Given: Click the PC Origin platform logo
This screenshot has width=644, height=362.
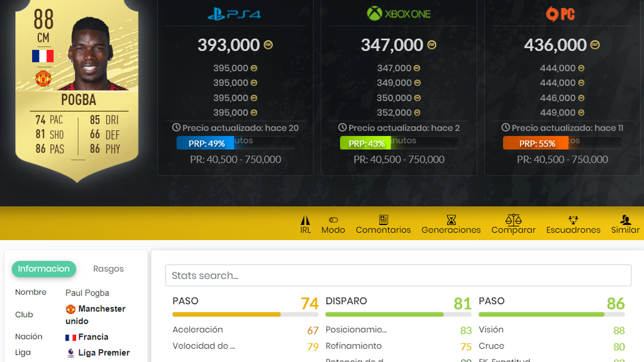Looking at the screenshot, I should [560, 14].
